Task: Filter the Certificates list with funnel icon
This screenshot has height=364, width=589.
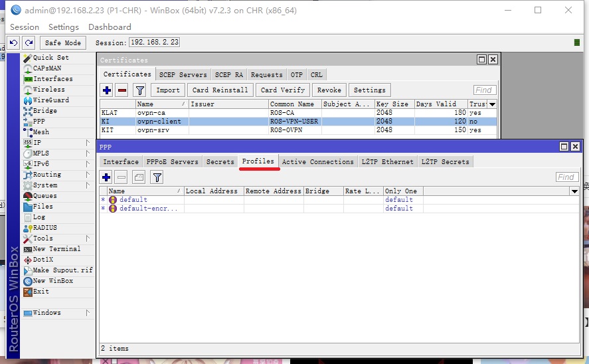Action: tap(139, 90)
